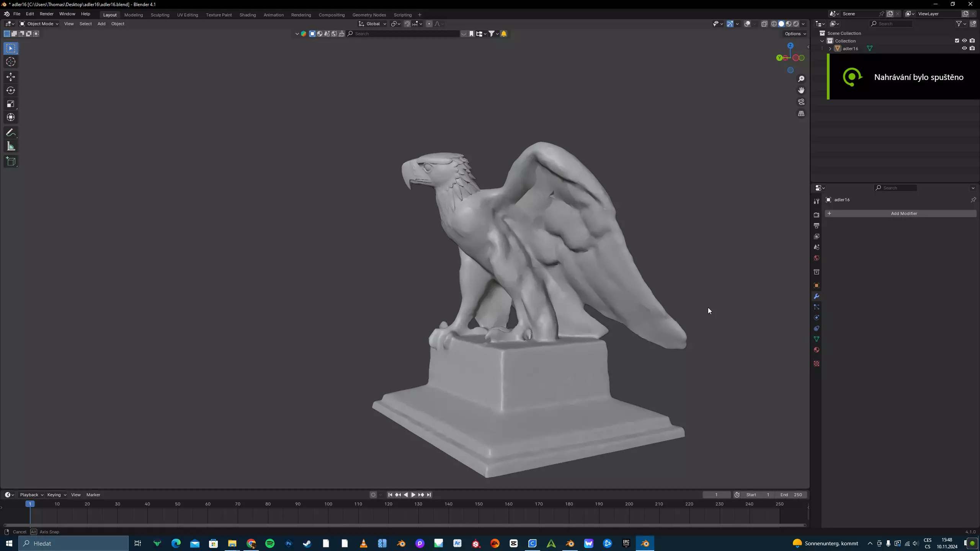Select the Measure ruler tool
The width and height of the screenshot is (980, 551).
[11, 147]
